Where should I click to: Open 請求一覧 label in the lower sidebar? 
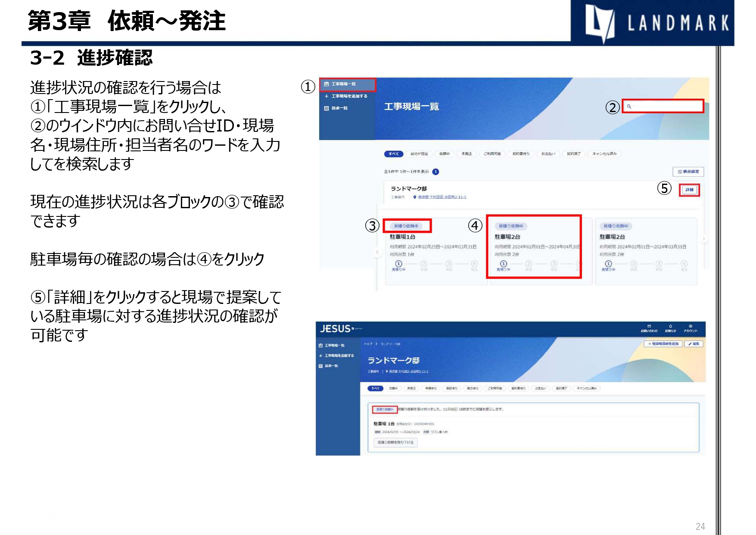(331, 366)
